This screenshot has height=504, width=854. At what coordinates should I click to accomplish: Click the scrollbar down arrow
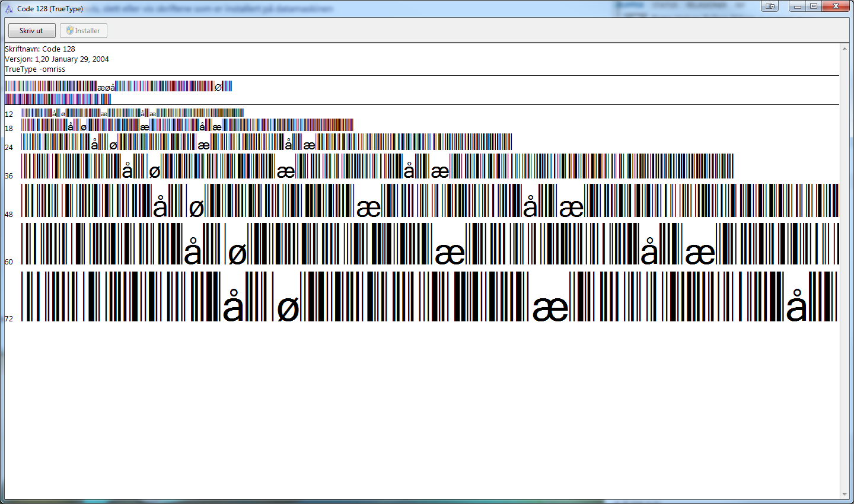coord(845,495)
